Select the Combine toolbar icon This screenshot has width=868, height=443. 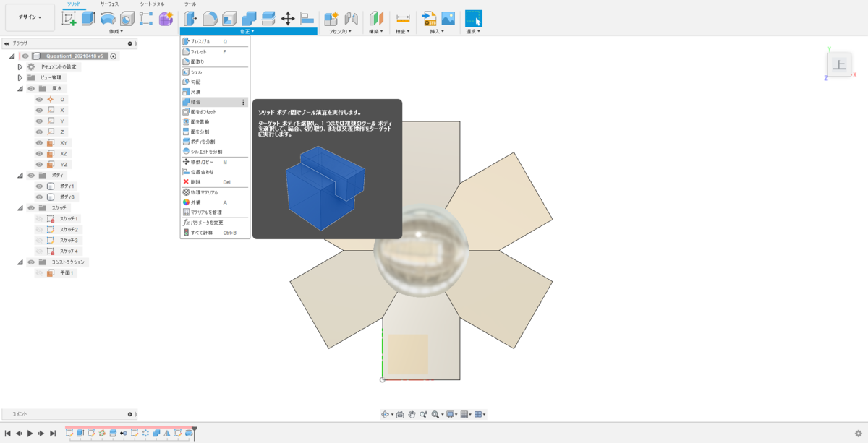click(x=249, y=19)
